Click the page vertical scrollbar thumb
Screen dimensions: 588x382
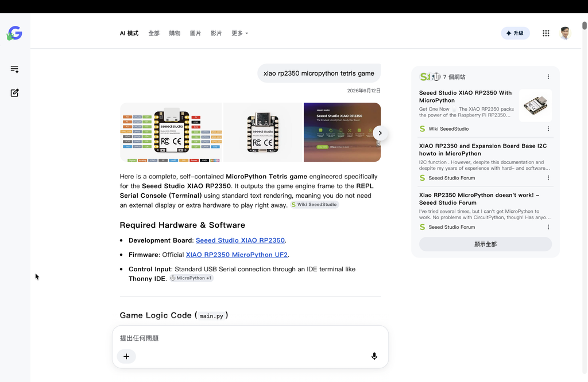click(584, 26)
